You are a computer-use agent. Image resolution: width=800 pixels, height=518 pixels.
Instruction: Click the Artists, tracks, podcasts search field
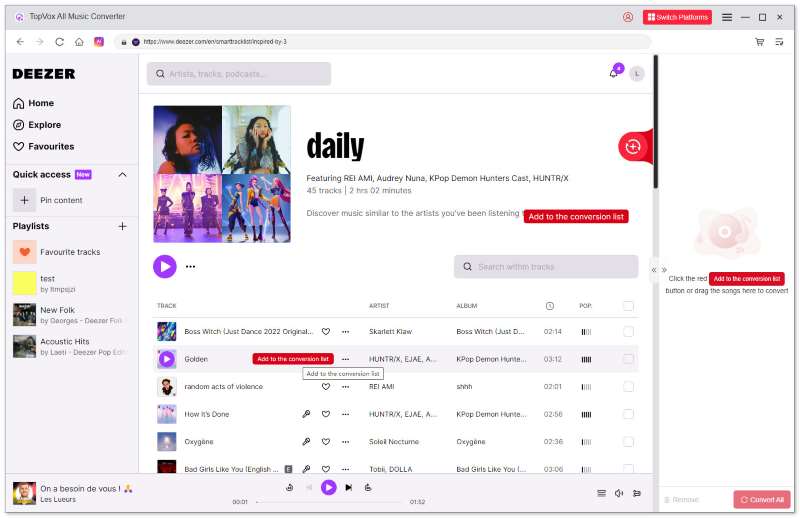[239, 74]
